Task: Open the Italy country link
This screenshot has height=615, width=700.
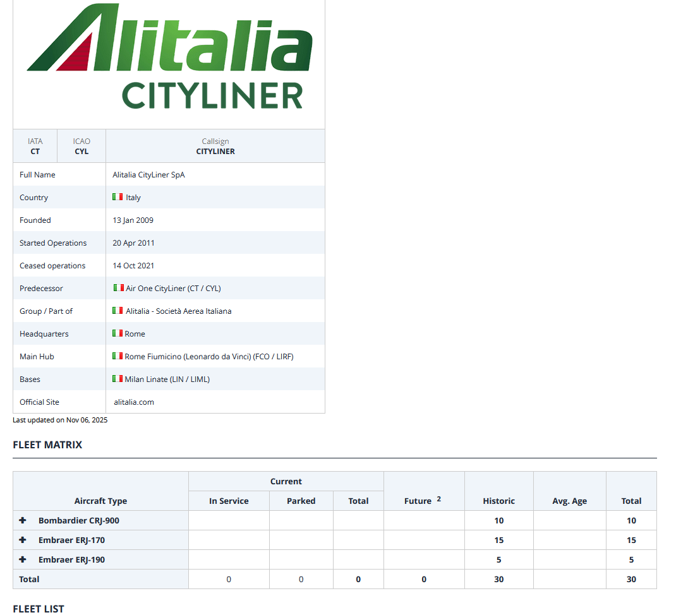Action: coord(133,198)
